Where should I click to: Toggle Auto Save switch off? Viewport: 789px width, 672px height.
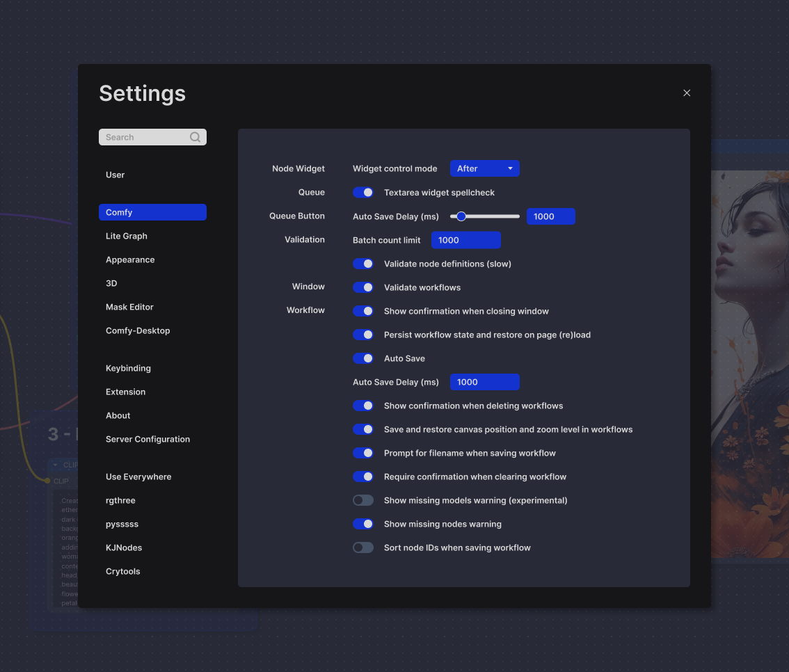point(363,358)
